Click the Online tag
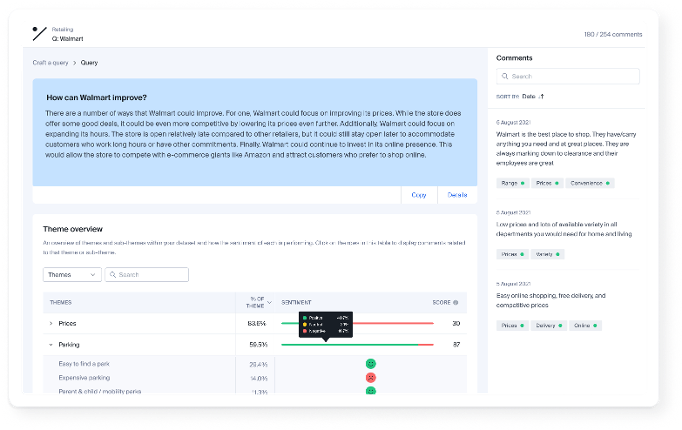The image size is (682, 430). (x=585, y=326)
